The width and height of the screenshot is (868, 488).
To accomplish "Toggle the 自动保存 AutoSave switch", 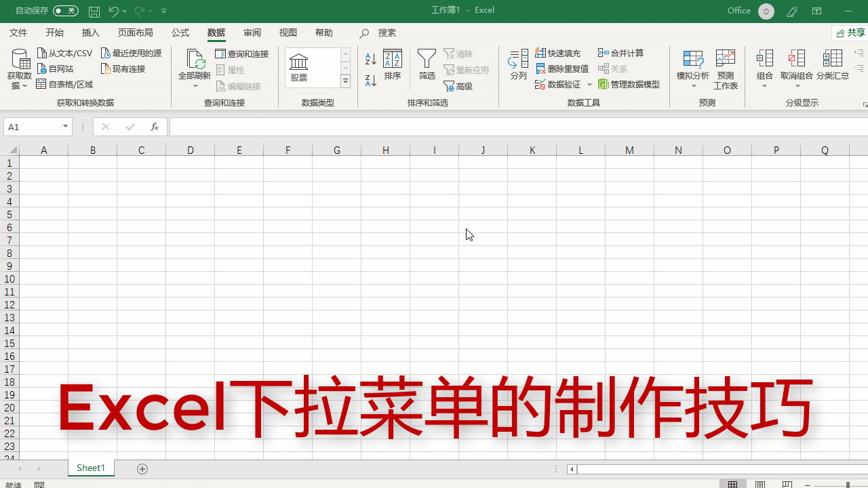I will click(x=66, y=11).
